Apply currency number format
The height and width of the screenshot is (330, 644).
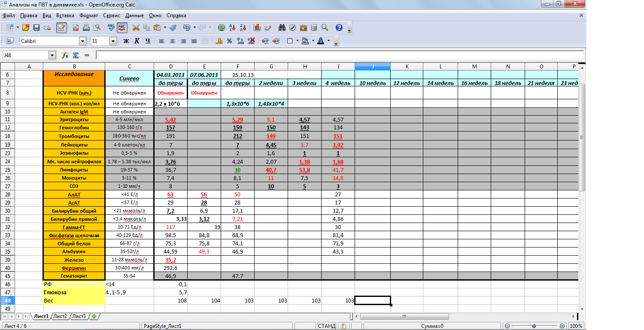click(219, 41)
